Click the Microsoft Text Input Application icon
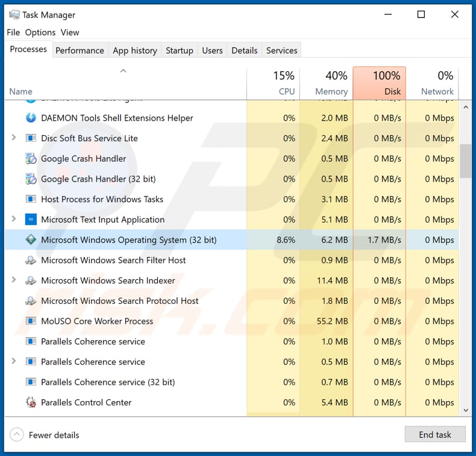Screen dimensions: 476x456 [x=31, y=220]
